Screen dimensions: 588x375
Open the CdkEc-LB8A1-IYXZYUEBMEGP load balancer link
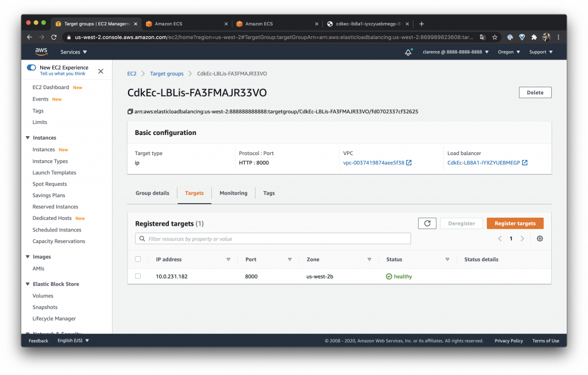pyautogui.click(x=483, y=163)
